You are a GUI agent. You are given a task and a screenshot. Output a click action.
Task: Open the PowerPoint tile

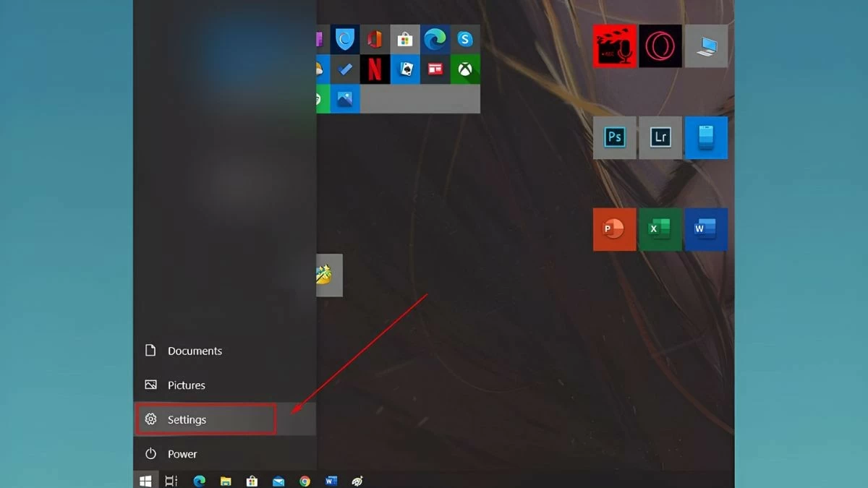coord(614,229)
